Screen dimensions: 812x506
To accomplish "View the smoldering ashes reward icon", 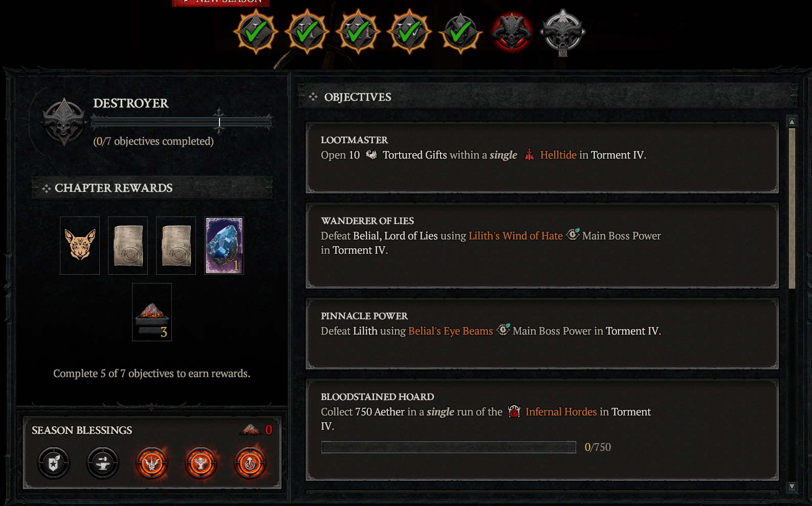I will 152,312.
